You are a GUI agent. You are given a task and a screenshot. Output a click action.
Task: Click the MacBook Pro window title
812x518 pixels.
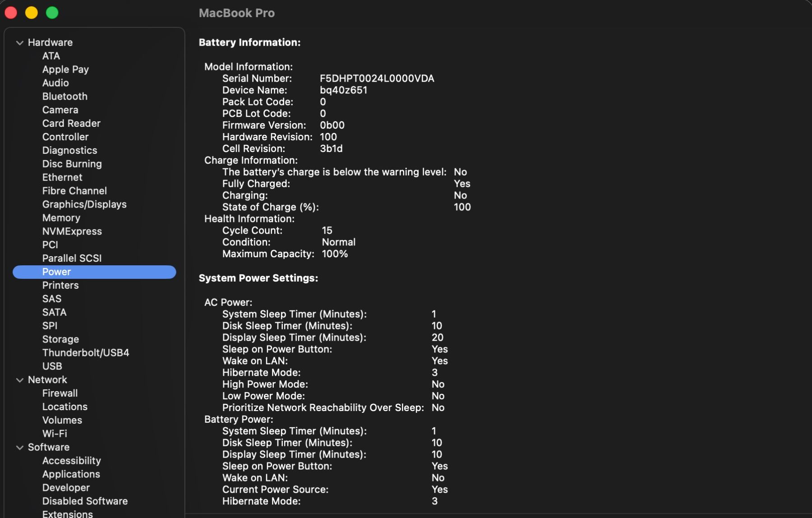pos(237,13)
